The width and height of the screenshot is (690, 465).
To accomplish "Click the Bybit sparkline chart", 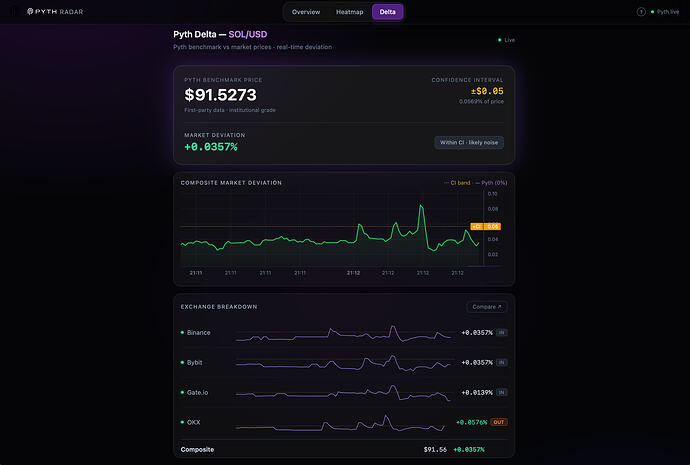I will 343,363.
